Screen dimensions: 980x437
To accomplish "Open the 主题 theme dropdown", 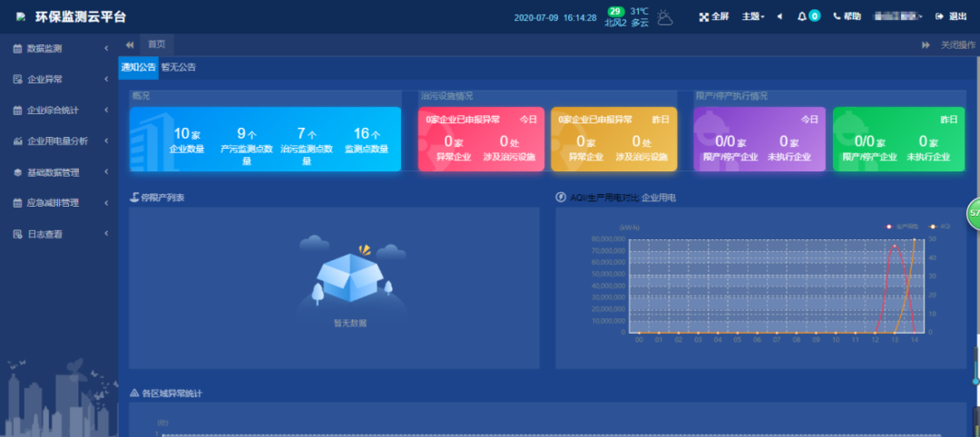I will 753,16.
